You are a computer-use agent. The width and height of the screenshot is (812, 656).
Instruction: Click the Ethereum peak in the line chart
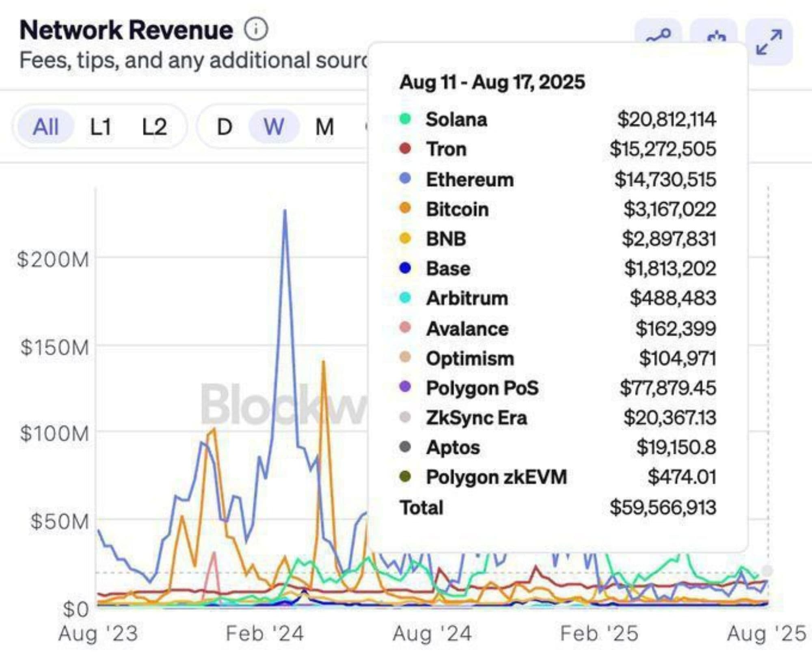285,211
